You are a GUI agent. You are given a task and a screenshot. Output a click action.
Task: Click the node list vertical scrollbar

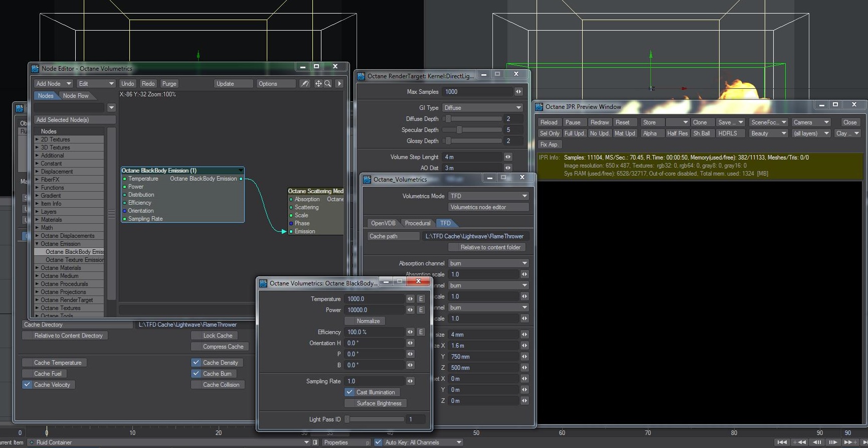click(x=112, y=213)
